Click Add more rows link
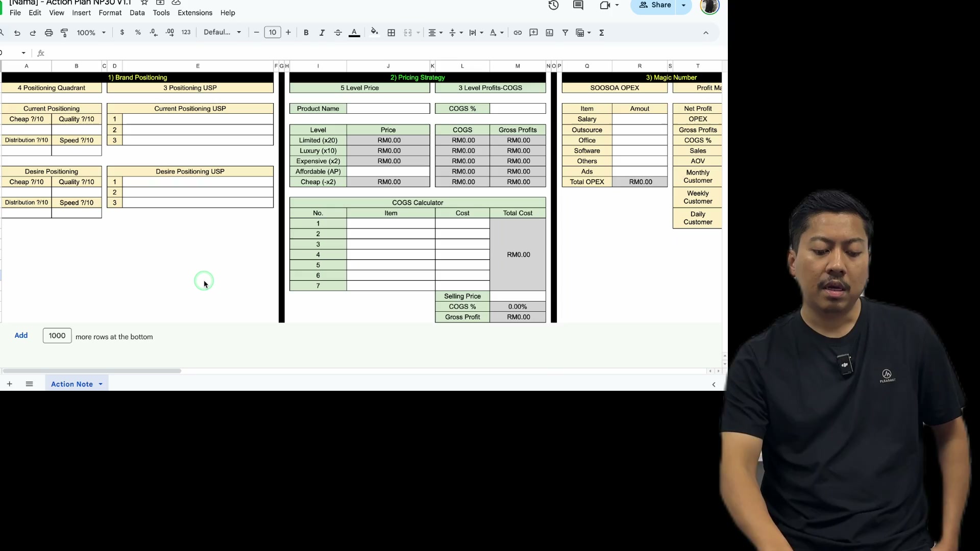980x551 pixels. (21, 335)
